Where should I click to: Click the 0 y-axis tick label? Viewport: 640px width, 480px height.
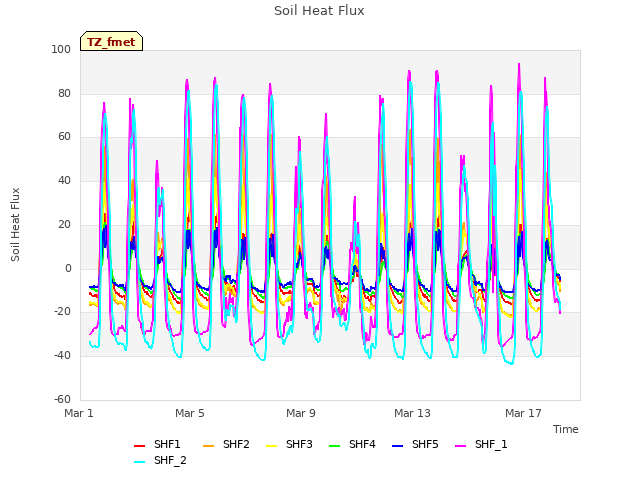pyautogui.click(x=68, y=269)
